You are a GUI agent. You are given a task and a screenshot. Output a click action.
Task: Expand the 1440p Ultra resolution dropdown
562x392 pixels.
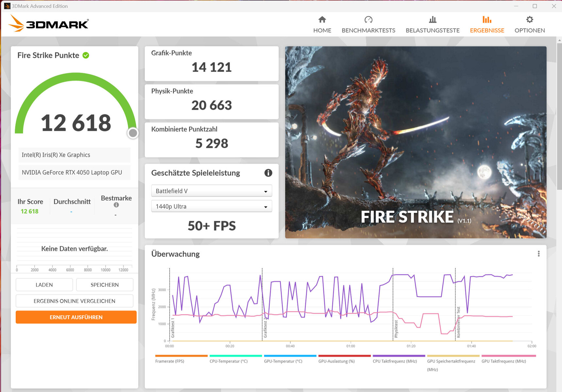point(212,206)
